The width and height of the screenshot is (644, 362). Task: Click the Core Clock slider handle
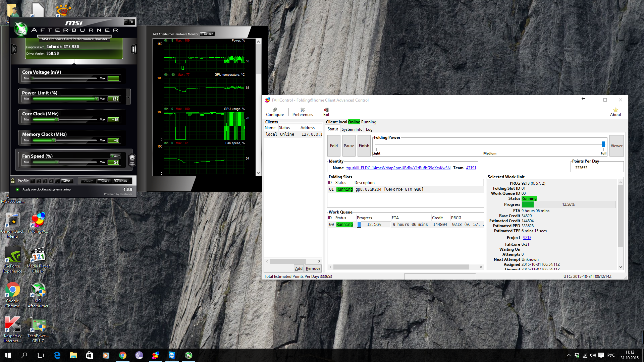pyautogui.click(x=57, y=120)
